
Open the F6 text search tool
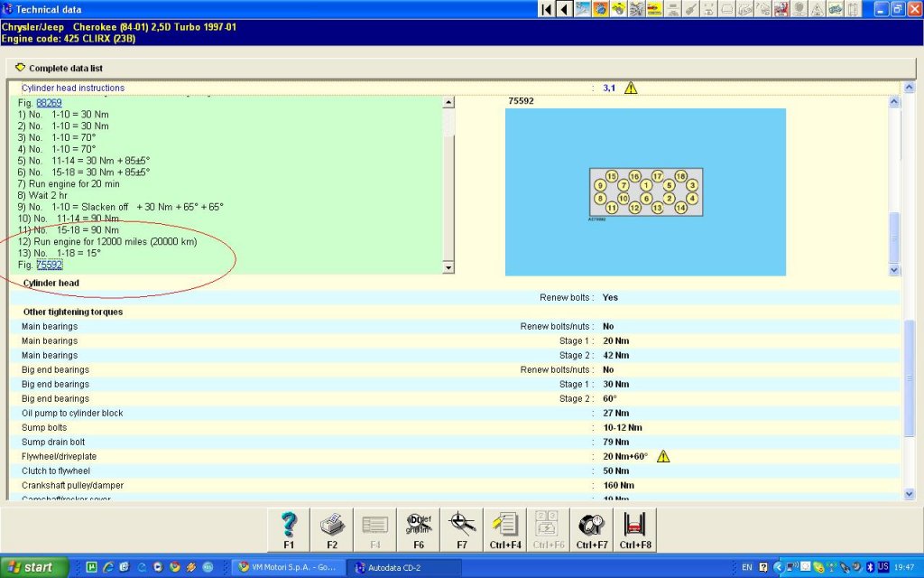pos(419,530)
